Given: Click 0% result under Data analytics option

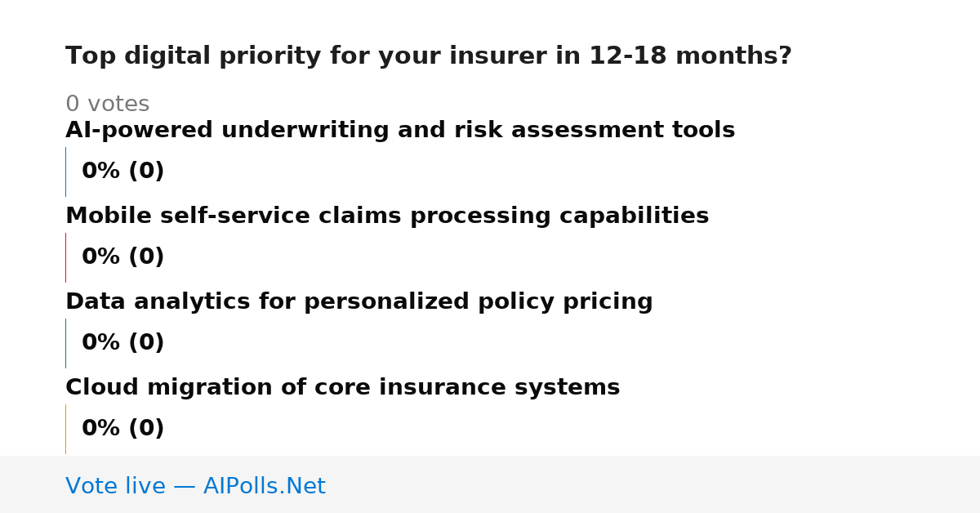Looking at the screenshot, I should (101, 343).
